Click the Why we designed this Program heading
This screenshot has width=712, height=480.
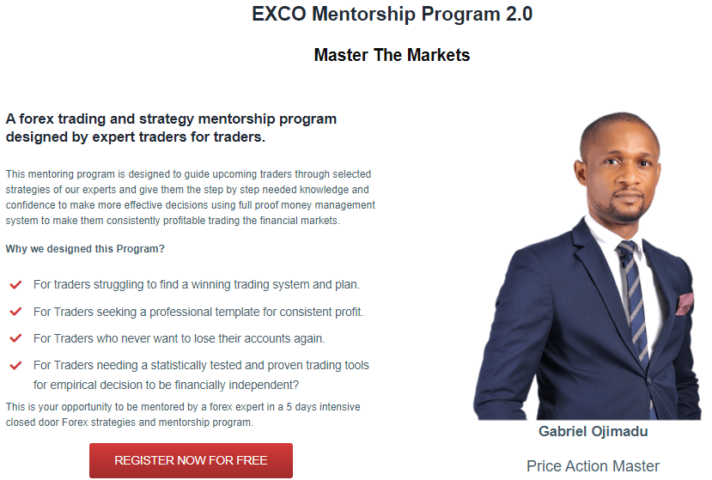point(85,249)
